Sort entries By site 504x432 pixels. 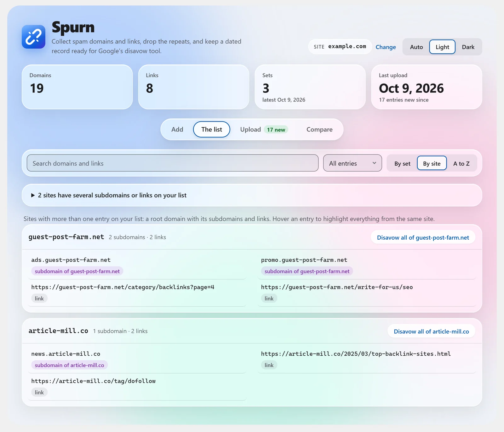click(432, 163)
